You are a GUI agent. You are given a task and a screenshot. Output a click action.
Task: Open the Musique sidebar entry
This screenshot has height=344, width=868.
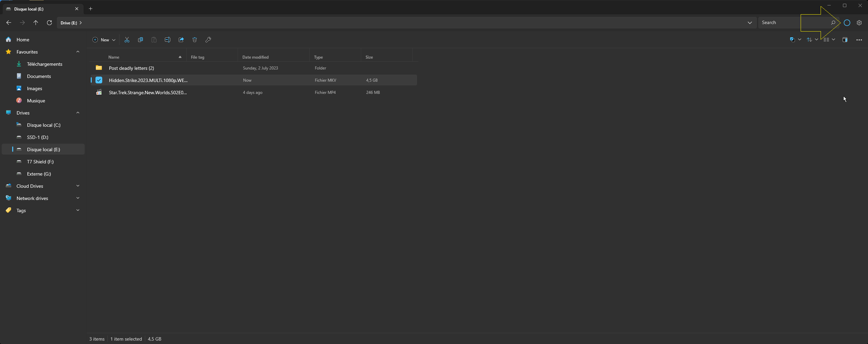tap(36, 100)
